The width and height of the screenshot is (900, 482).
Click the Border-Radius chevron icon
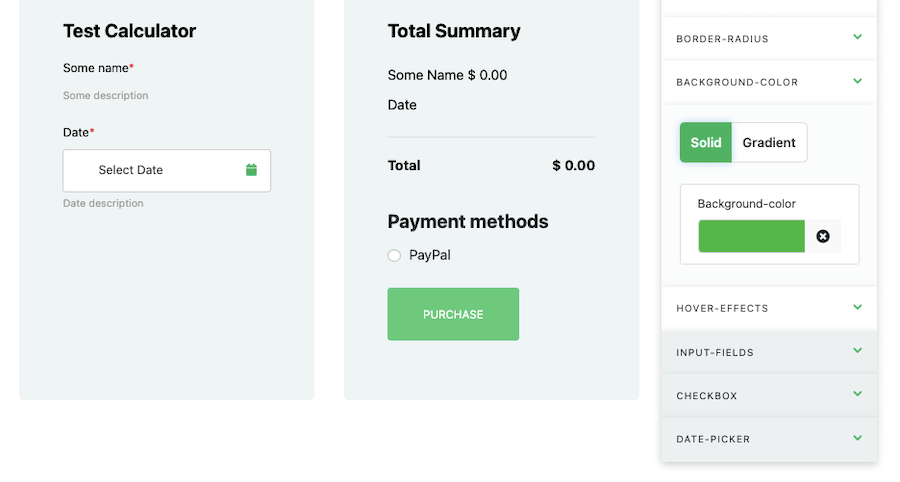[857, 37]
